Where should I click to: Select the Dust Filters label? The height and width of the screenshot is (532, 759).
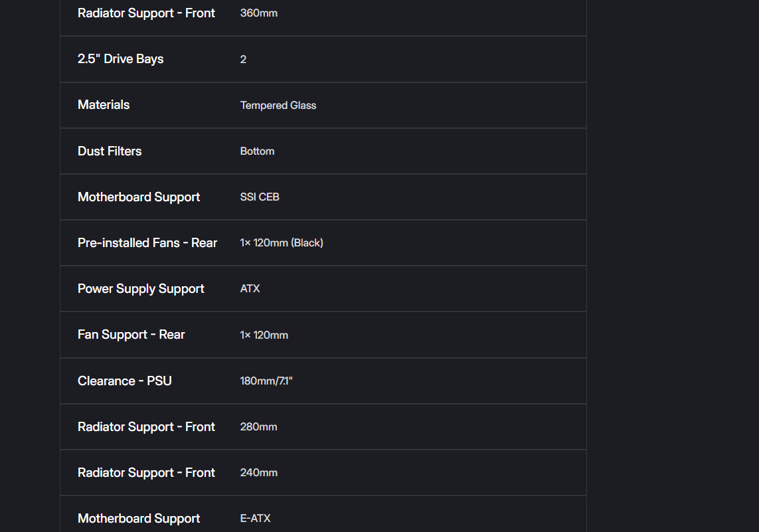click(110, 151)
